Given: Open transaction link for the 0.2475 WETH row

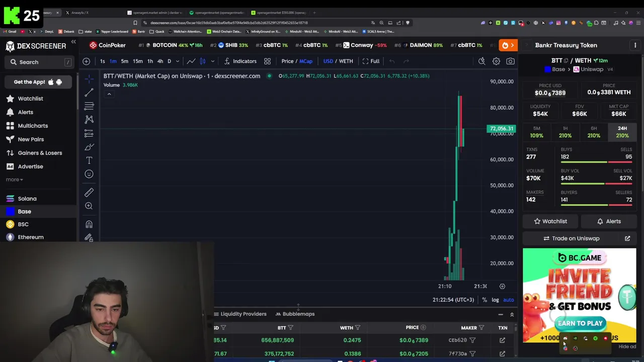Looking at the screenshot, I should (x=502, y=340).
